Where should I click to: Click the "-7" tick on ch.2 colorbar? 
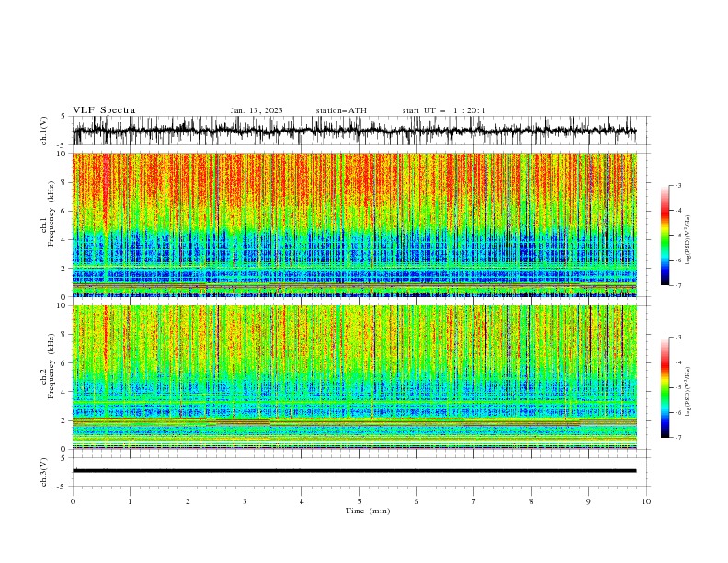point(677,437)
